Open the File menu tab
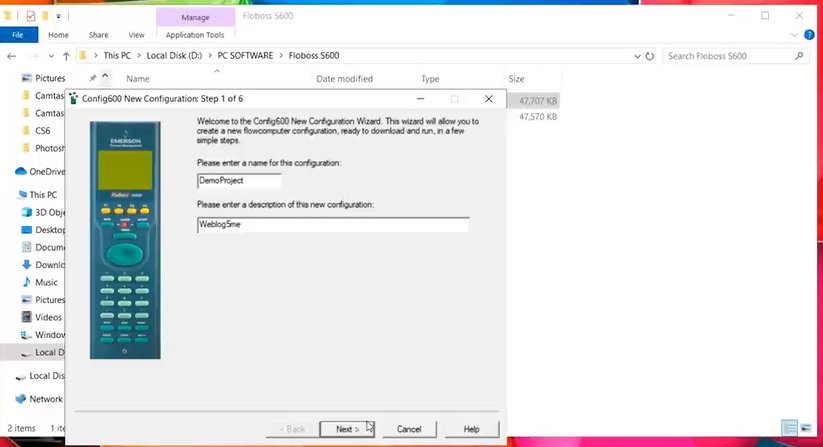Image resolution: width=823 pixels, height=447 pixels. pos(17,35)
